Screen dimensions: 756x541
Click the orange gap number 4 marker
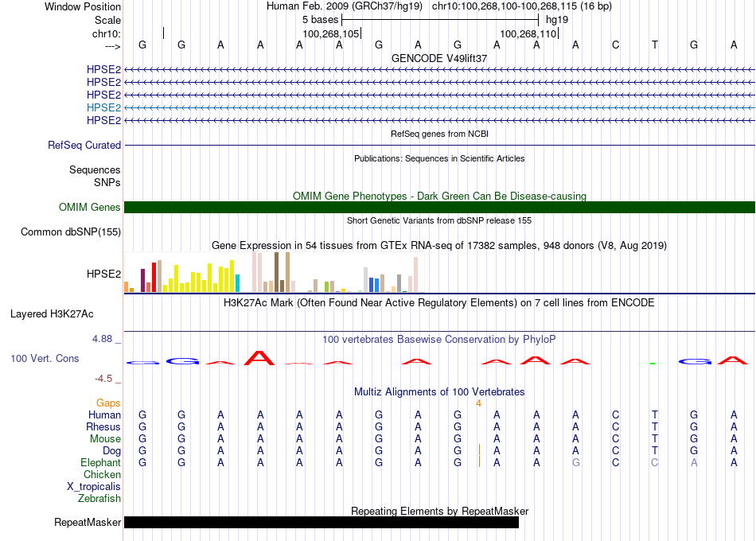(478, 403)
